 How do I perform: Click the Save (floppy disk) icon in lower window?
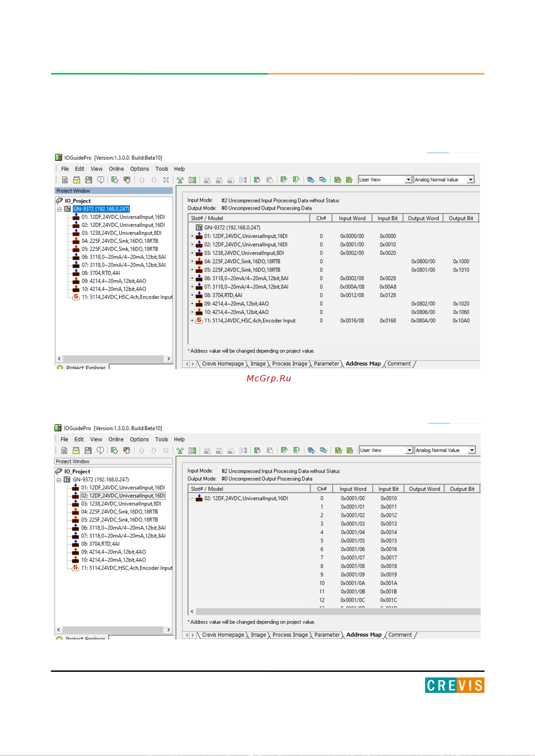coord(88,451)
